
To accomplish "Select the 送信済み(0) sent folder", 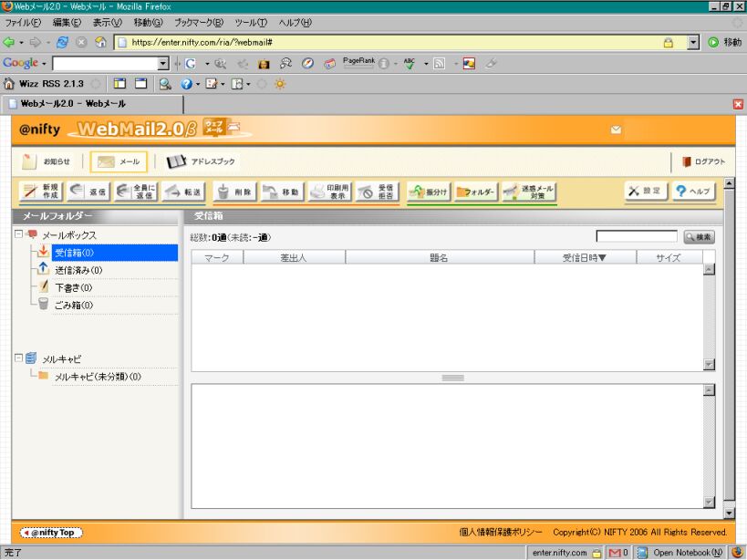I will pyautogui.click(x=78, y=270).
